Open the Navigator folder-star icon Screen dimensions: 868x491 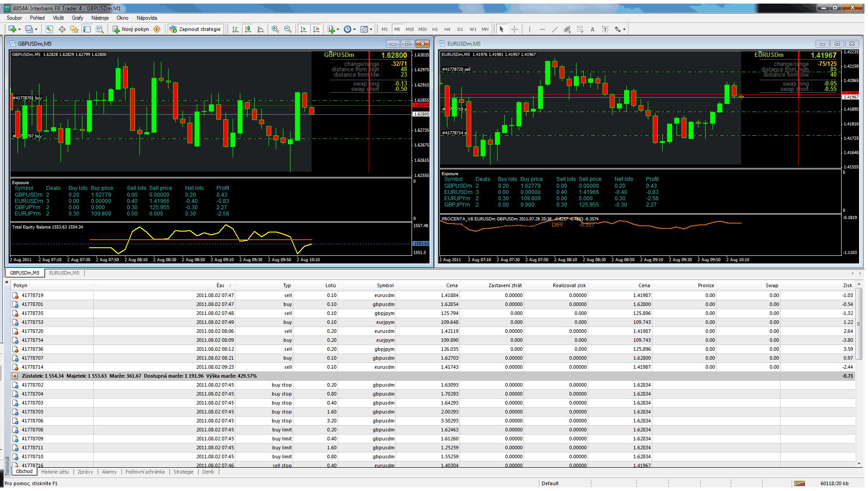[x=74, y=29]
